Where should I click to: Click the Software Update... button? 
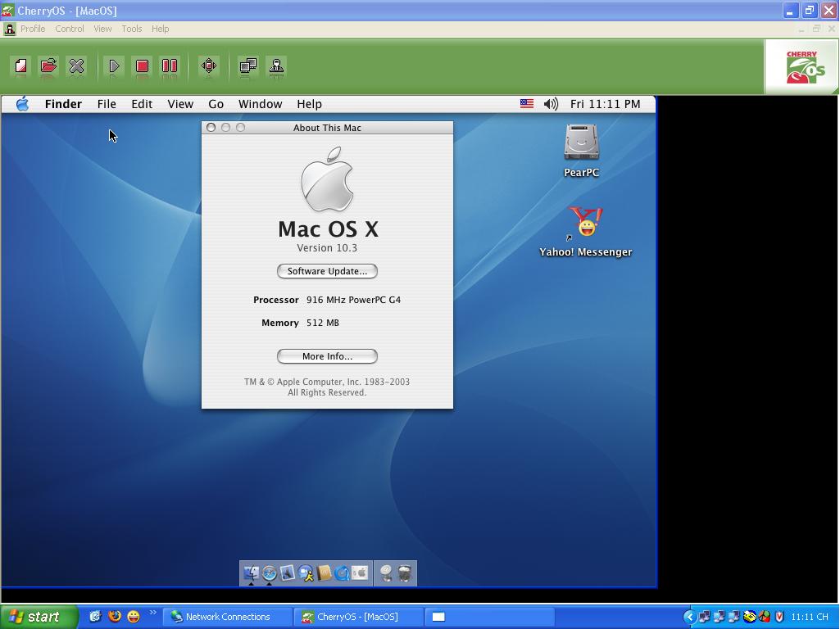coord(327,271)
